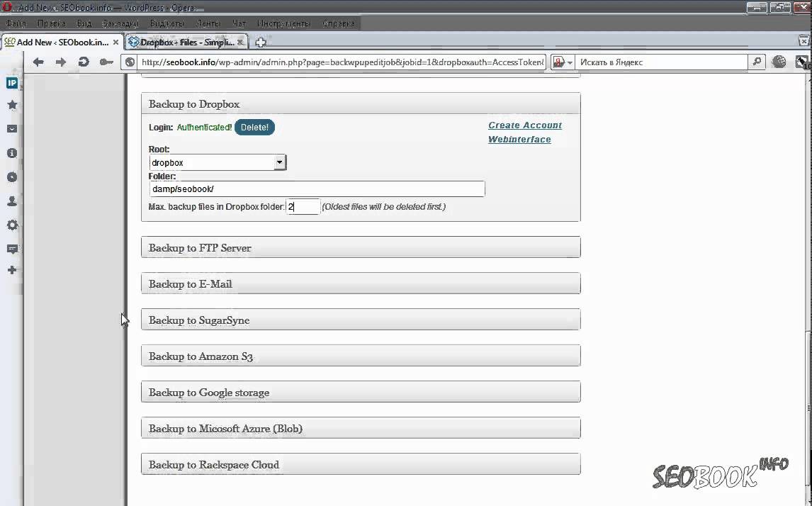The height and width of the screenshot is (506, 812).
Task: Expand the Backup to Amazon S3 section
Action: 361,356
